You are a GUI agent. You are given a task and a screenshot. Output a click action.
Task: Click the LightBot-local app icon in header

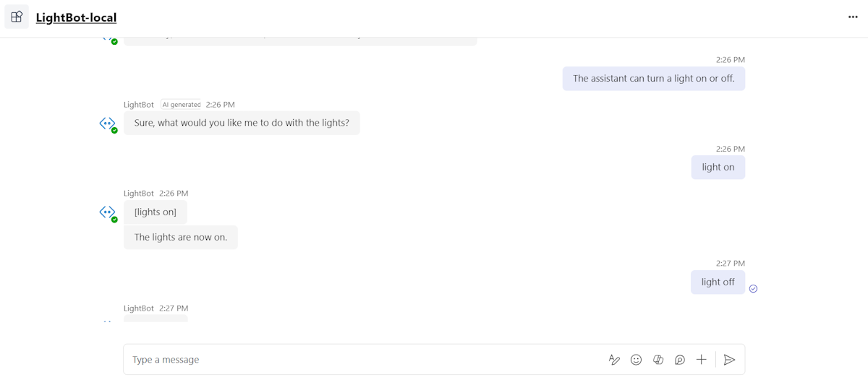17,17
